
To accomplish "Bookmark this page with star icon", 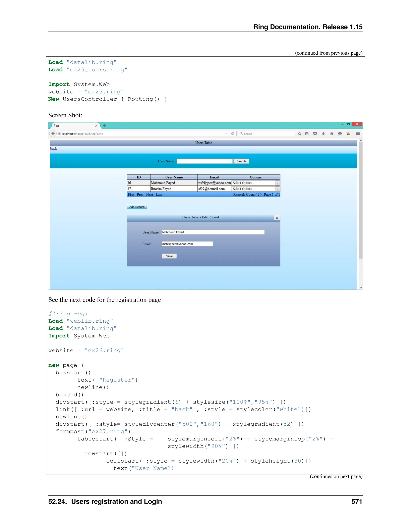I will 300,134.
